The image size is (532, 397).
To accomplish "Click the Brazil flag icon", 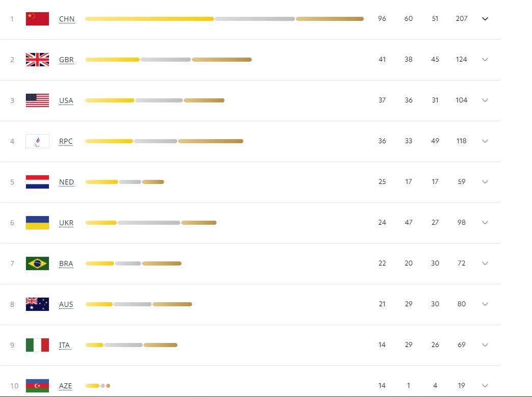I will [37, 263].
